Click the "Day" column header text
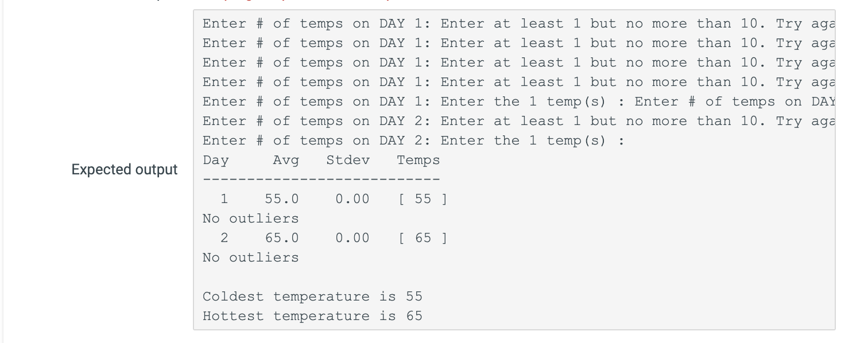This screenshot has height=343, width=868. 215,160
